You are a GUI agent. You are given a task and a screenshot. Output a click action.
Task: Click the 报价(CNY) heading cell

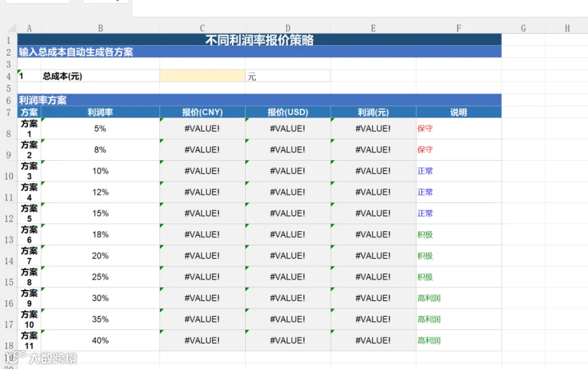coord(202,112)
